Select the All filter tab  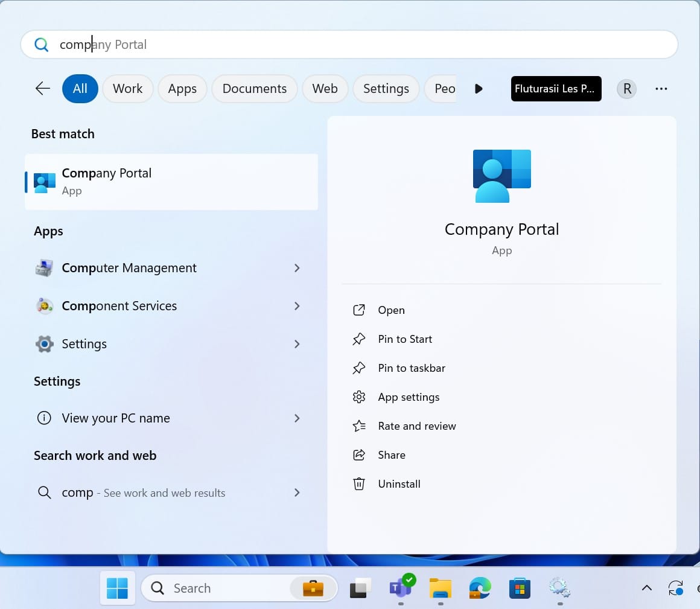(x=80, y=88)
